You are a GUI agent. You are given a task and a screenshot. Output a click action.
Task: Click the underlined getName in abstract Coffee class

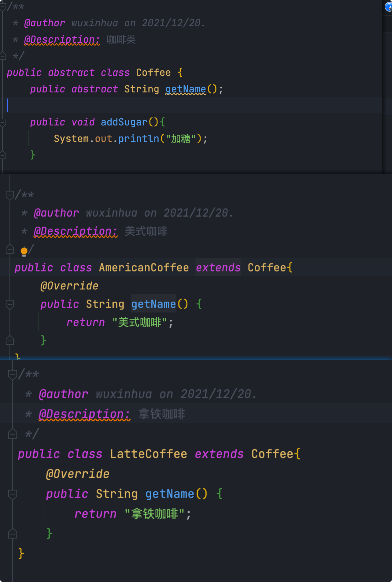186,89
